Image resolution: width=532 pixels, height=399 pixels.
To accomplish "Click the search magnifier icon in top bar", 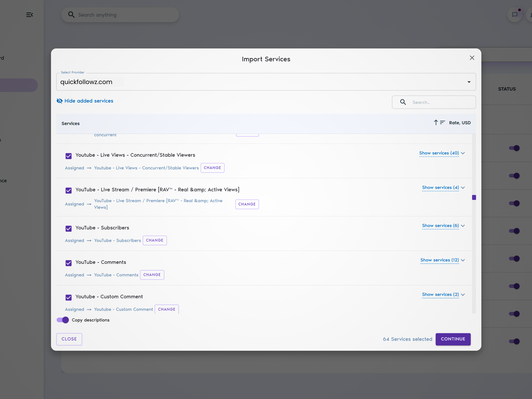I will pyautogui.click(x=71, y=15).
